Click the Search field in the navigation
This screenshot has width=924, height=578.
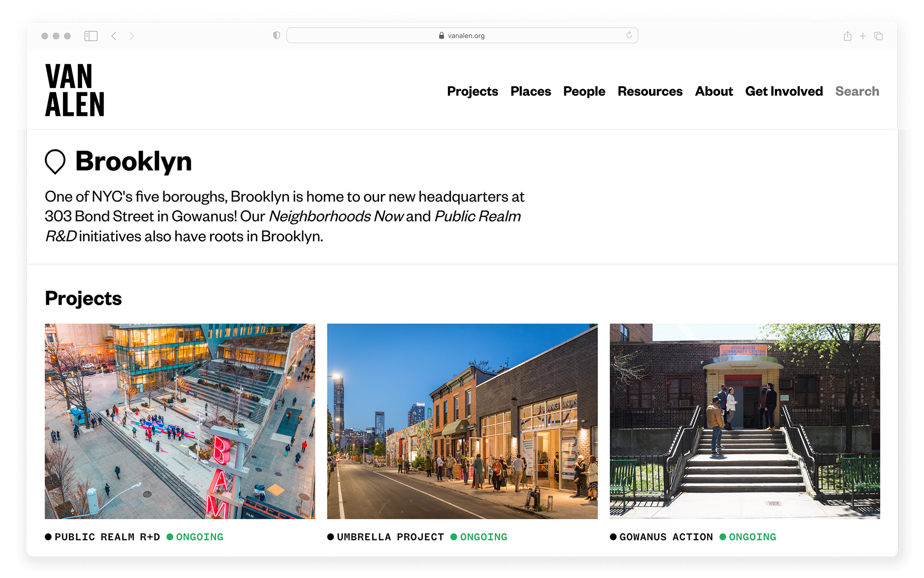tap(857, 91)
